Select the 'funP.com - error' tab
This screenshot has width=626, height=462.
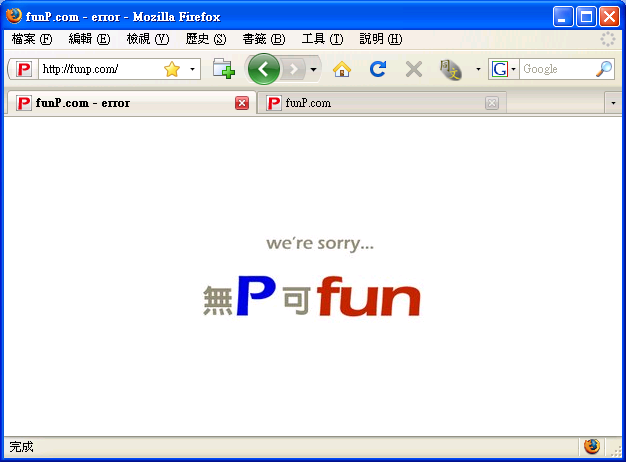tap(131, 103)
